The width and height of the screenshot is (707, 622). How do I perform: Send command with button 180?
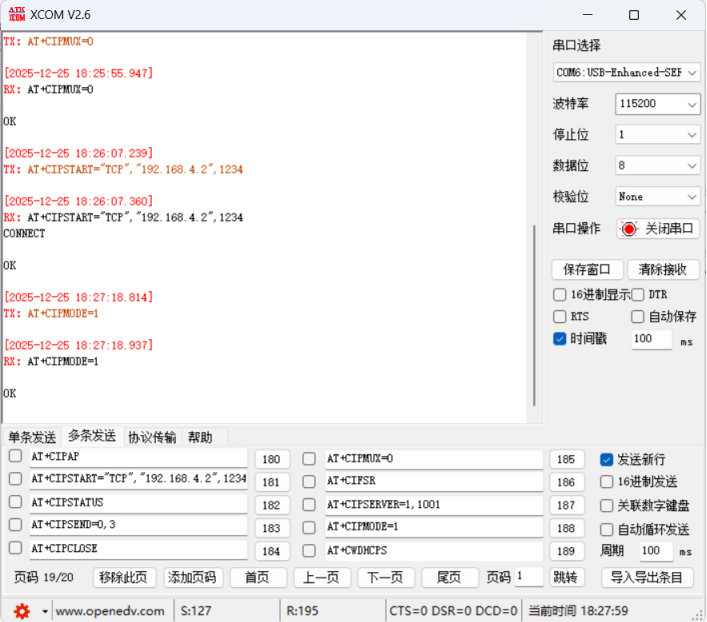(x=271, y=460)
